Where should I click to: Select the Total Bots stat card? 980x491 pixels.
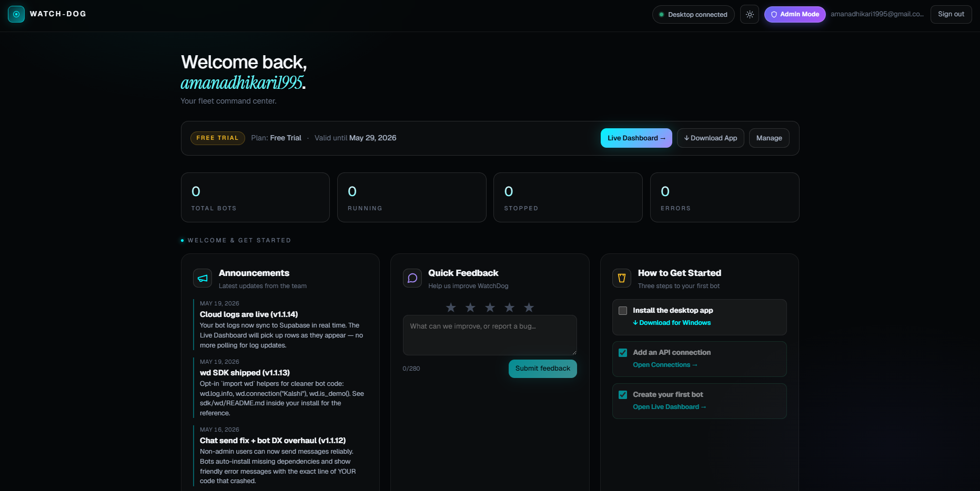[x=255, y=198]
